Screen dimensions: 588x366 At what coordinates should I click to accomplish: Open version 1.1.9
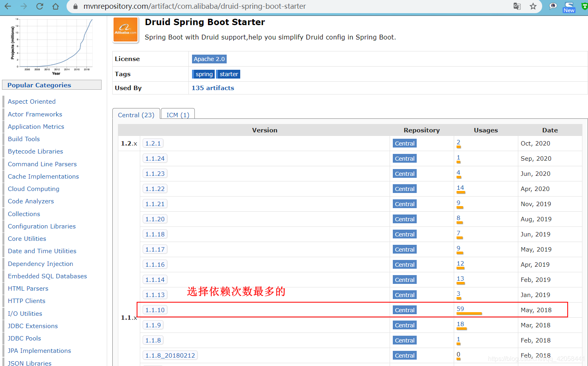tap(153, 325)
